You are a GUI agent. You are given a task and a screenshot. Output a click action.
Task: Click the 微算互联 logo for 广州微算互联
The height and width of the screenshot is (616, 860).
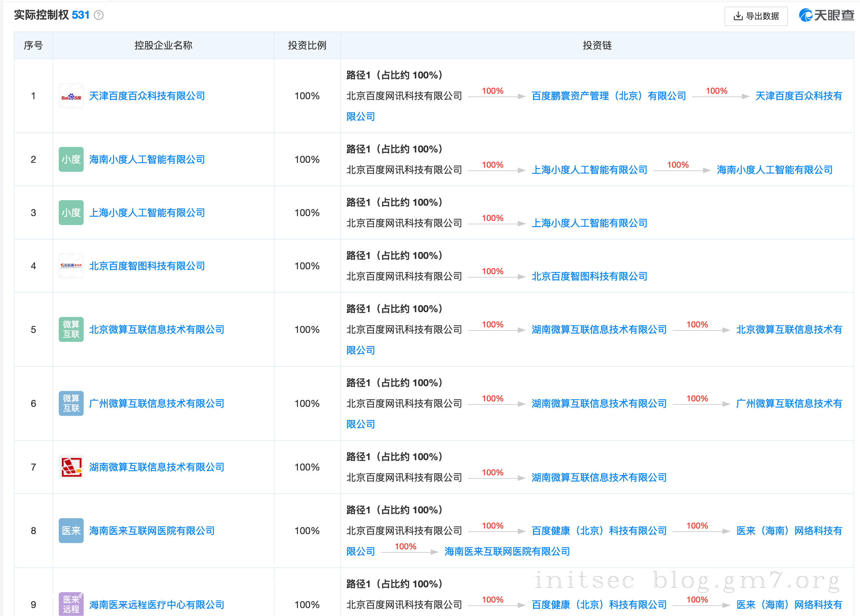click(x=71, y=403)
